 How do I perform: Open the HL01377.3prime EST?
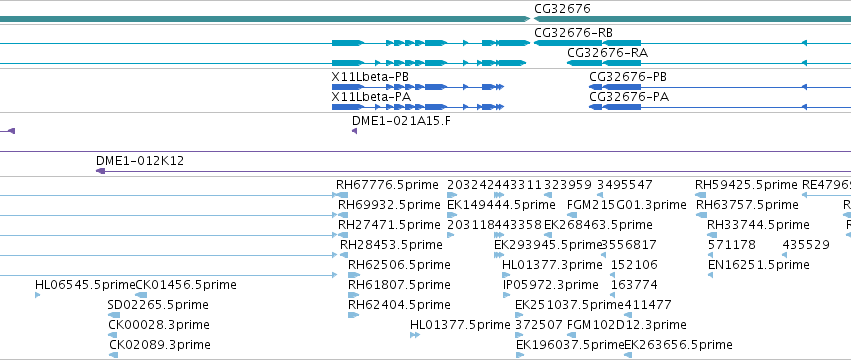click(x=552, y=265)
